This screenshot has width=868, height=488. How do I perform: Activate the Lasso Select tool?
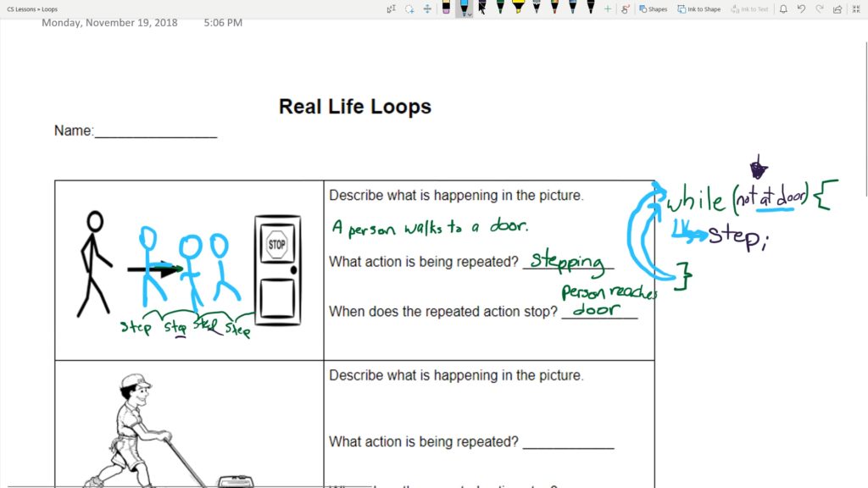409,8
